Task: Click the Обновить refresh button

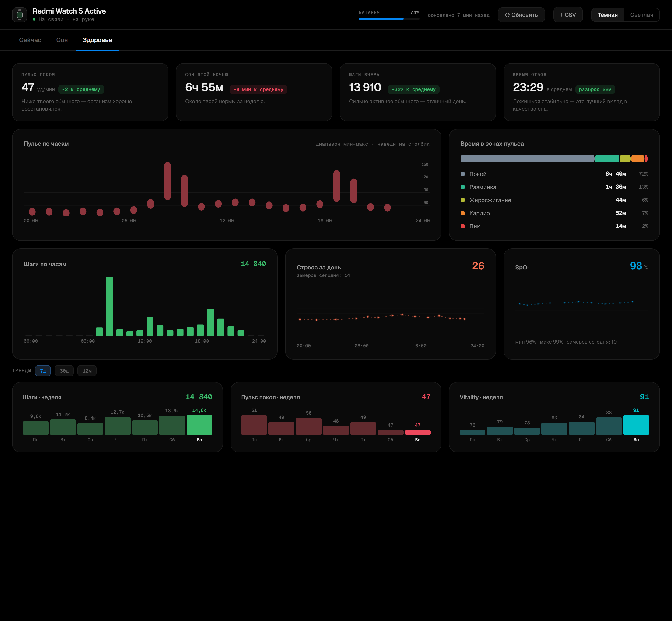Action: (x=521, y=15)
